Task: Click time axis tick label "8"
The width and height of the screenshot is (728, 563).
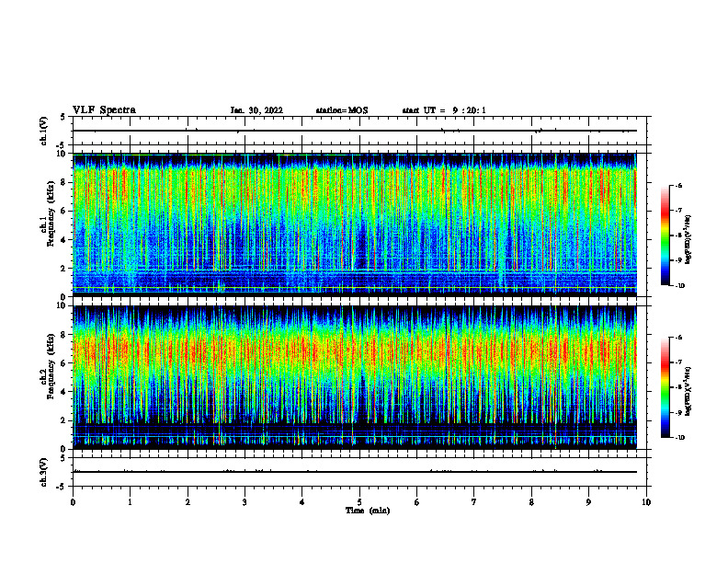Action: [531, 502]
